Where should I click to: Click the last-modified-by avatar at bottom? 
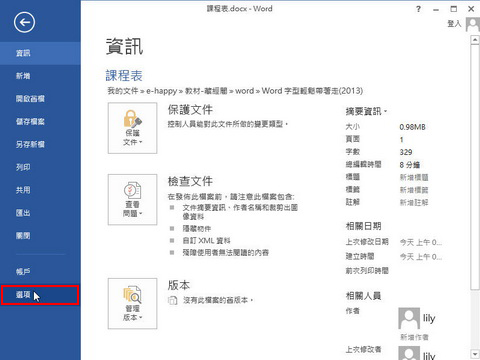coord(409,353)
